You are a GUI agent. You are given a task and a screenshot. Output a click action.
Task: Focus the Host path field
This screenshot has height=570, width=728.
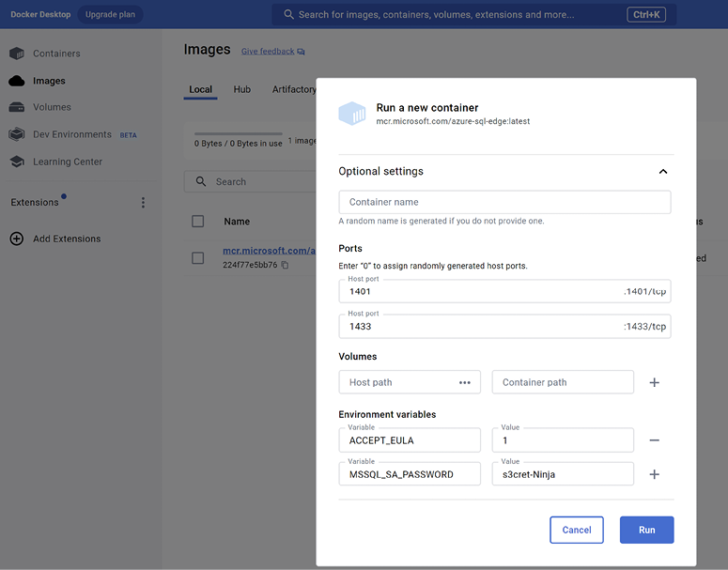coord(410,382)
